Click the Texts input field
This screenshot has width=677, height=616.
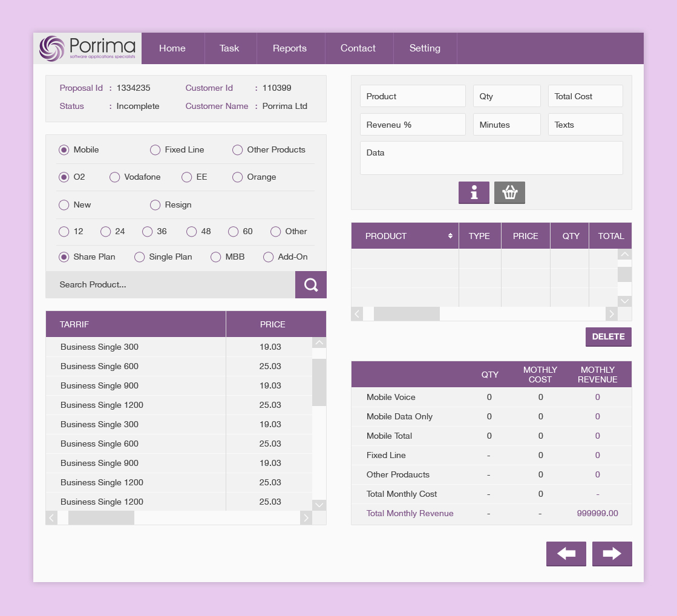point(586,125)
